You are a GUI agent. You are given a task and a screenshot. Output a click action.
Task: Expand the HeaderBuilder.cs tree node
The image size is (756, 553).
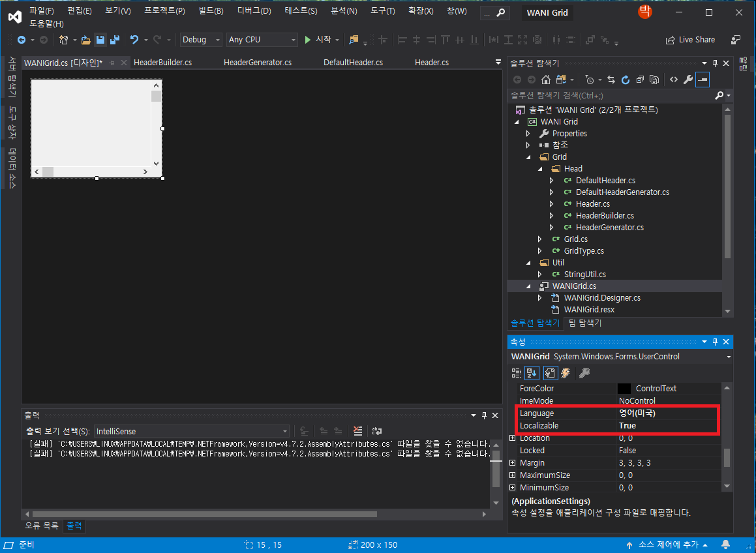coord(552,215)
